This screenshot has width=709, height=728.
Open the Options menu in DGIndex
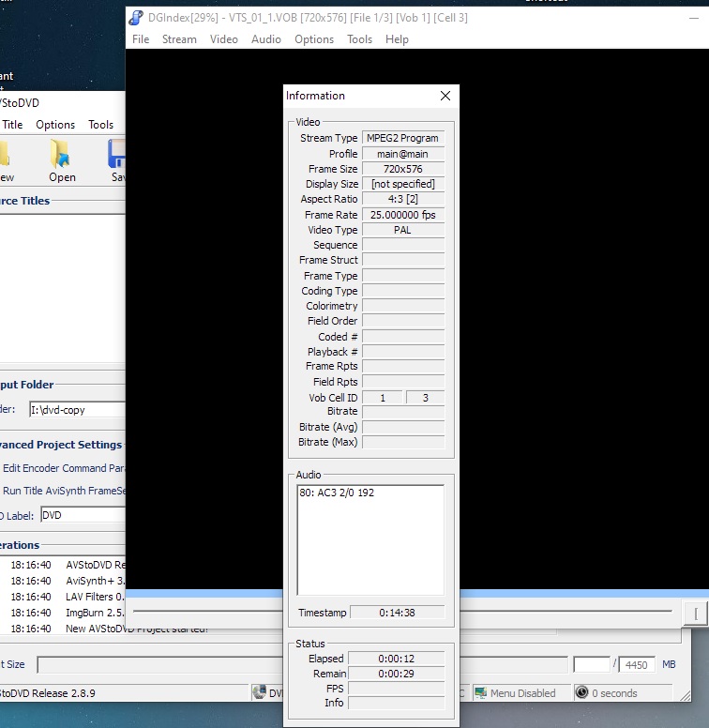coord(313,39)
